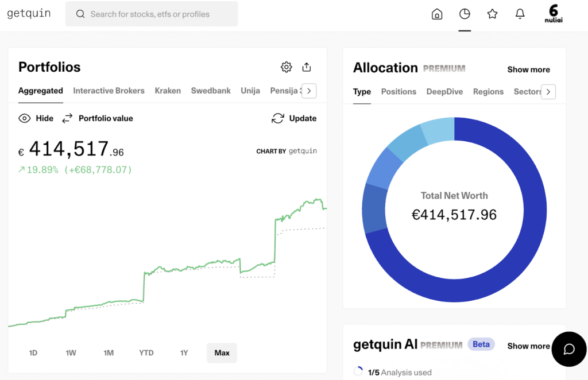588x380 pixels.
Task: Select the YTD chart range
Action: click(x=146, y=352)
